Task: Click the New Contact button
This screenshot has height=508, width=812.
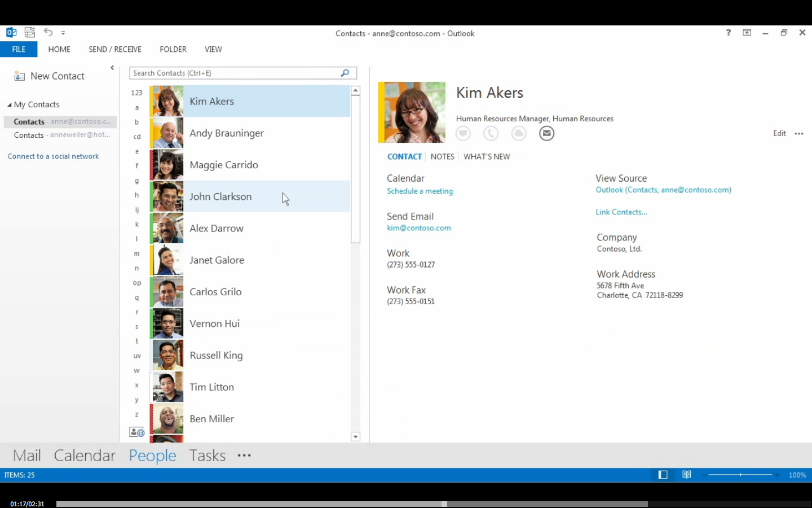Action: (49, 76)
